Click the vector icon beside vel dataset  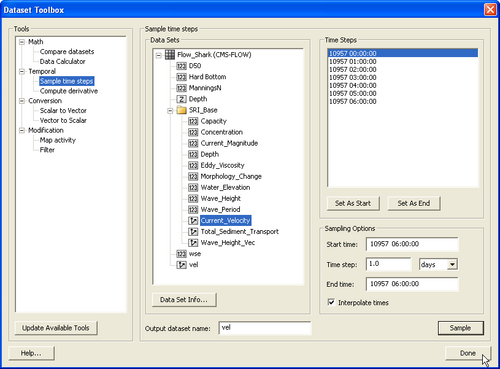(x=181, y=265)
